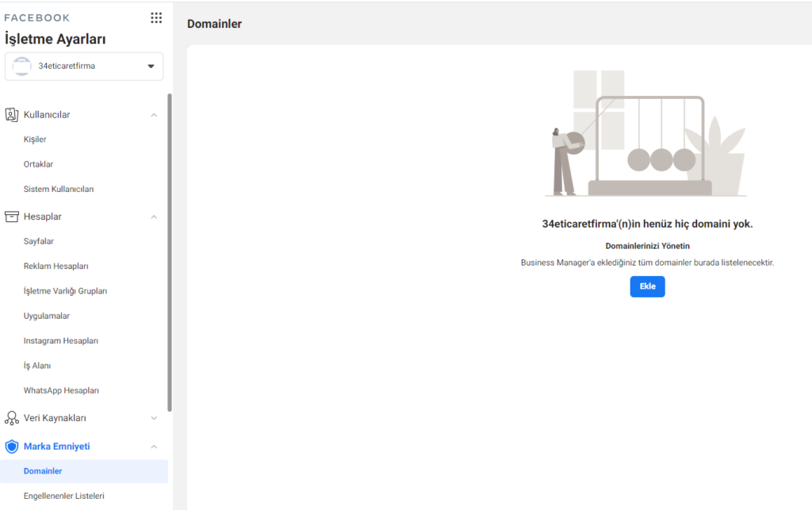Click the 34eticaretfirma business avatar
This screenshot has width=812, height=510.
click(21, 67)
